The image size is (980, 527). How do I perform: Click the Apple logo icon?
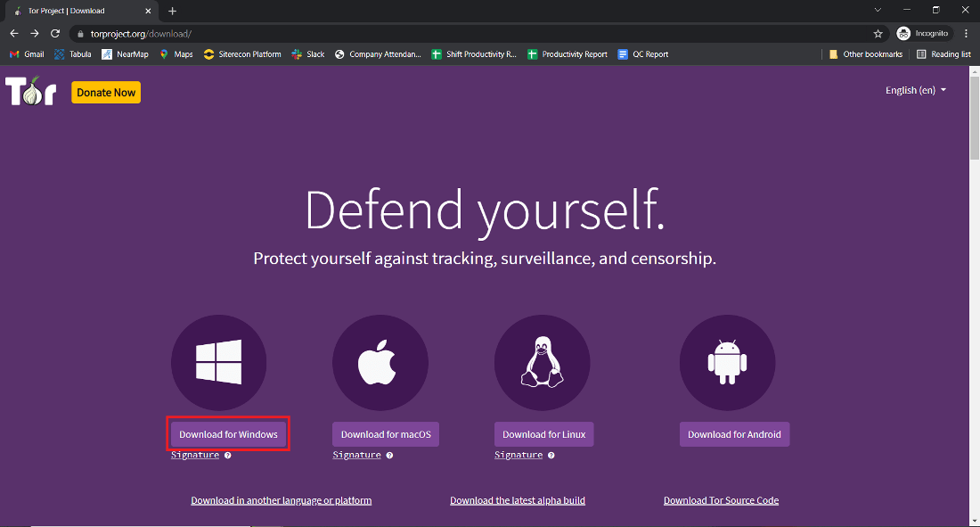tap(380, 362)
